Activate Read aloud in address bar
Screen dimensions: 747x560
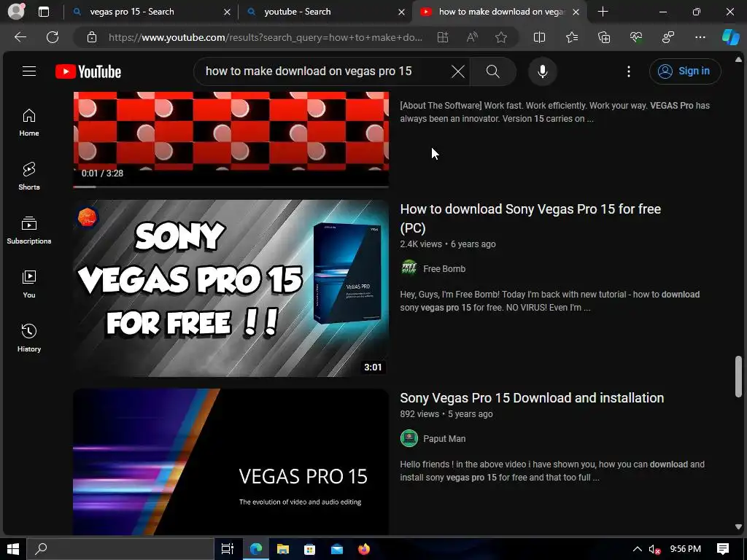pos(472,37)
